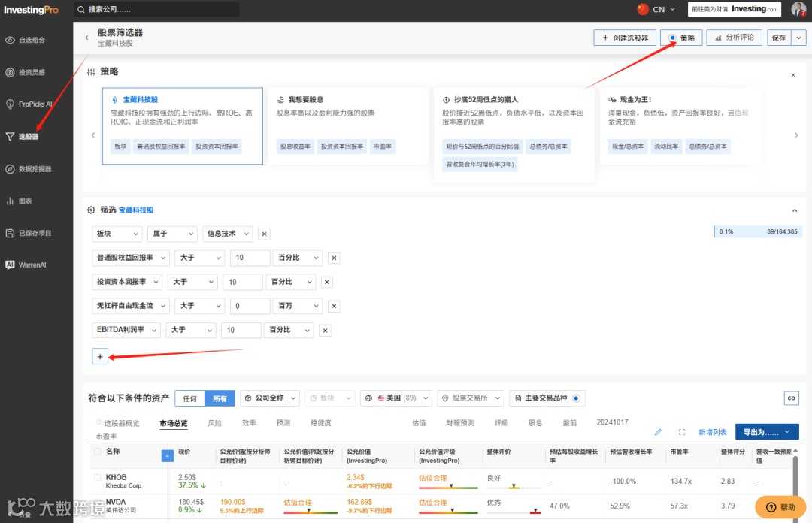
Task: Select the 现金为王 strategy card
Action: pos(680,125)
